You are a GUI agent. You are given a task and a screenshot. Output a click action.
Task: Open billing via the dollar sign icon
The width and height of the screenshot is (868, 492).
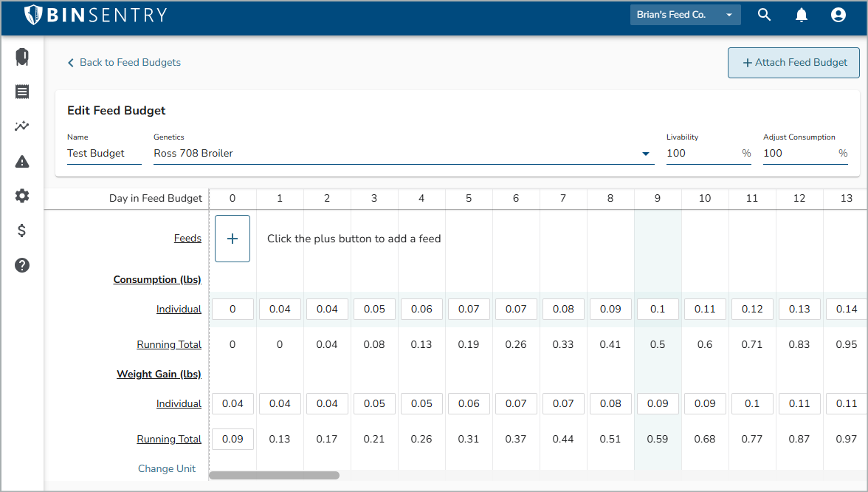point(21,230)
